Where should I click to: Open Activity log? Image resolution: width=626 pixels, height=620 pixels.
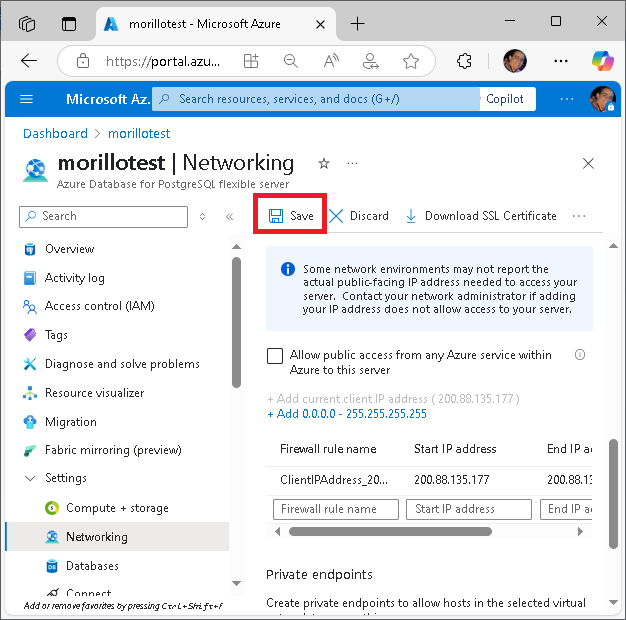click(75, 277)
